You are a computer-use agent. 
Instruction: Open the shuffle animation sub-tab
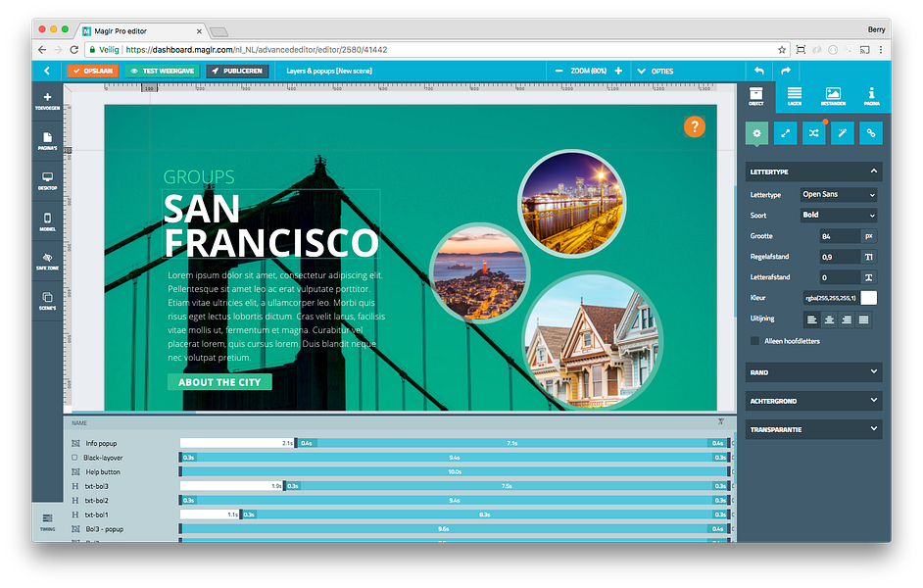813,133
